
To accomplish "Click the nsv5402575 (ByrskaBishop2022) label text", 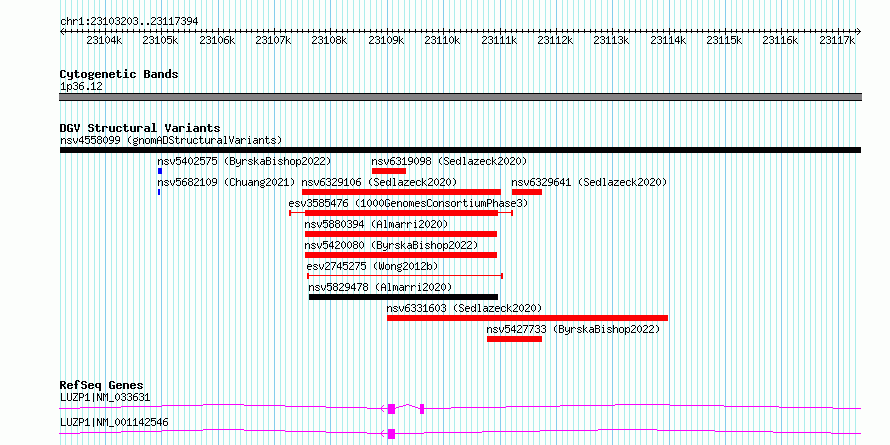I will pyautogui.click(x=244, y=161).
